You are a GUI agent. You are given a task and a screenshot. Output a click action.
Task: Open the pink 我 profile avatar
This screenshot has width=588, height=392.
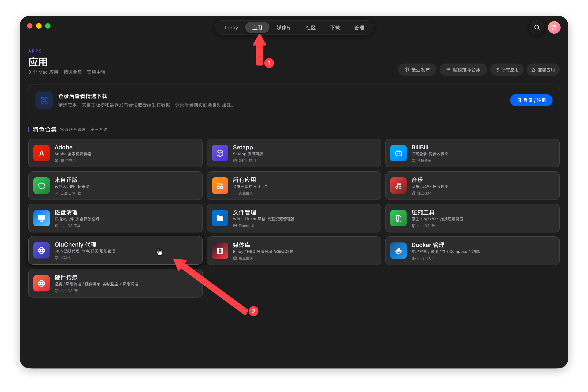(554, 27)
